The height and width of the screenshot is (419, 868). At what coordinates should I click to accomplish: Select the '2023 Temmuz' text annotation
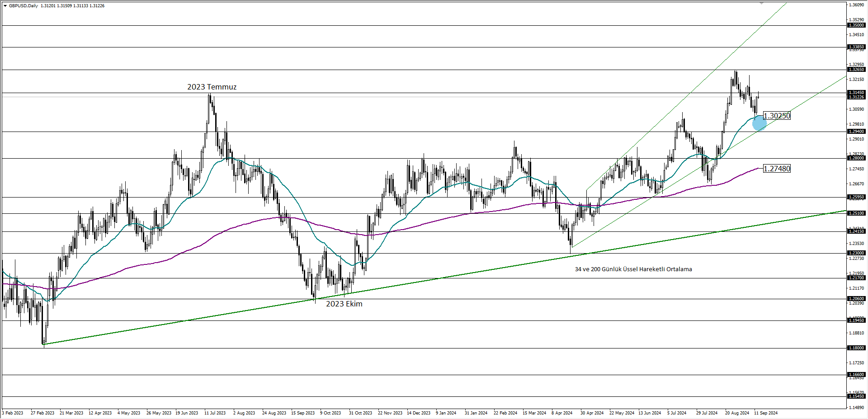coord(212,87)
